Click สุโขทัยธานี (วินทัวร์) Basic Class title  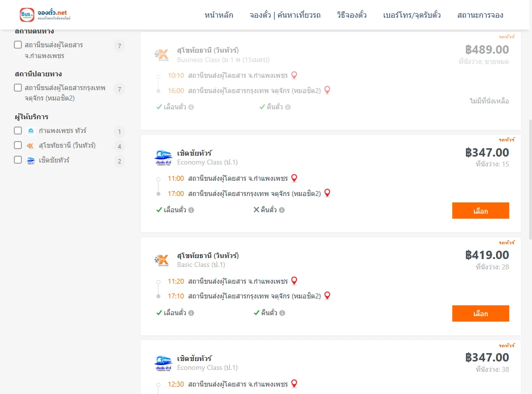tap(208, 256)
